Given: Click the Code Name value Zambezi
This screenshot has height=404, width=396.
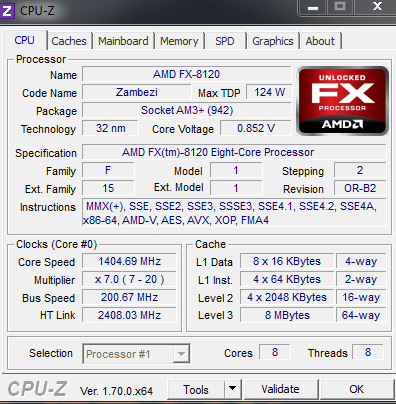Looking at the screenshot, I should point(137,92).
